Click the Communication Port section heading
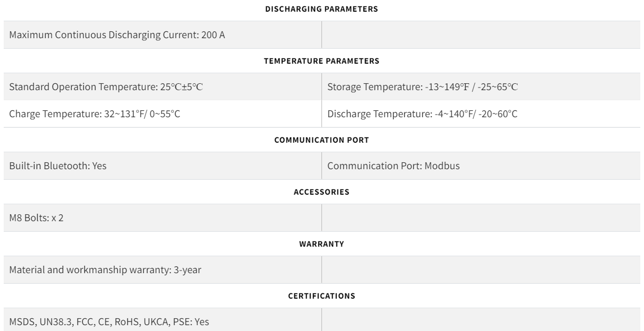This screenshot has height=331, width=644. (x=321, y=140)
